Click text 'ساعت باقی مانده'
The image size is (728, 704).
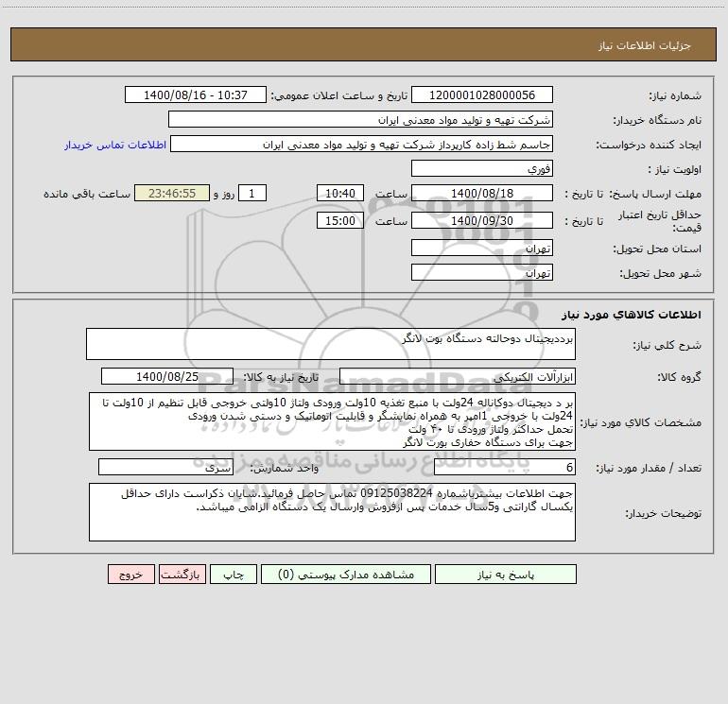click(x=87, y=194)
